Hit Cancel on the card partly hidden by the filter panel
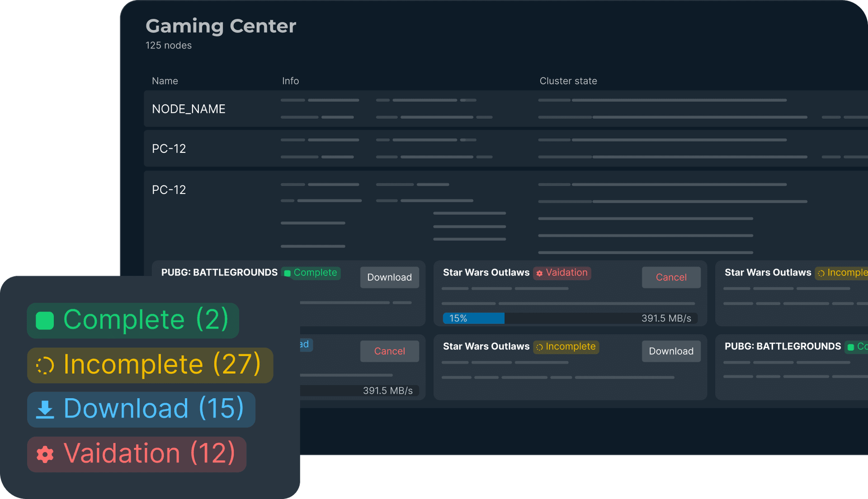The width and height of the screenshot is (868, 499). coord(389,351)
